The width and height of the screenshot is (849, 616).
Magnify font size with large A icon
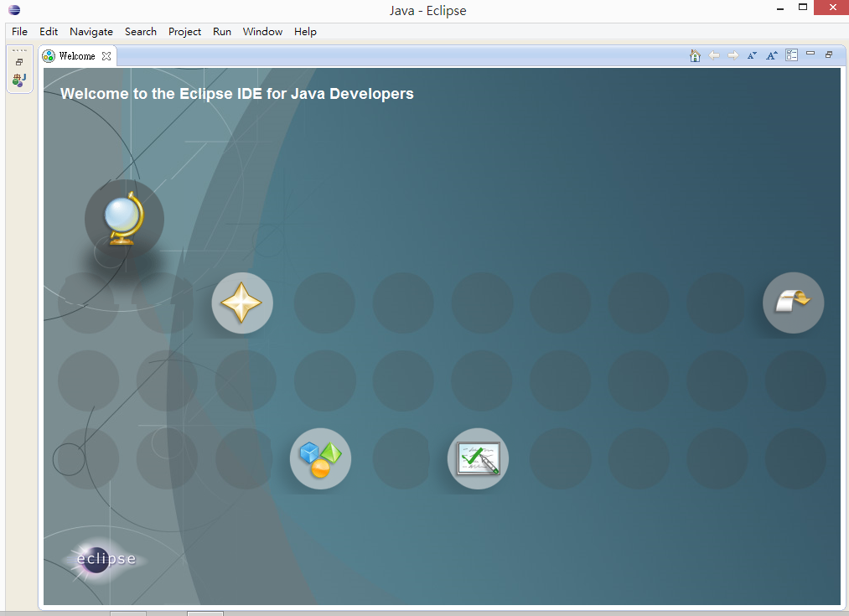click(772, 55)
